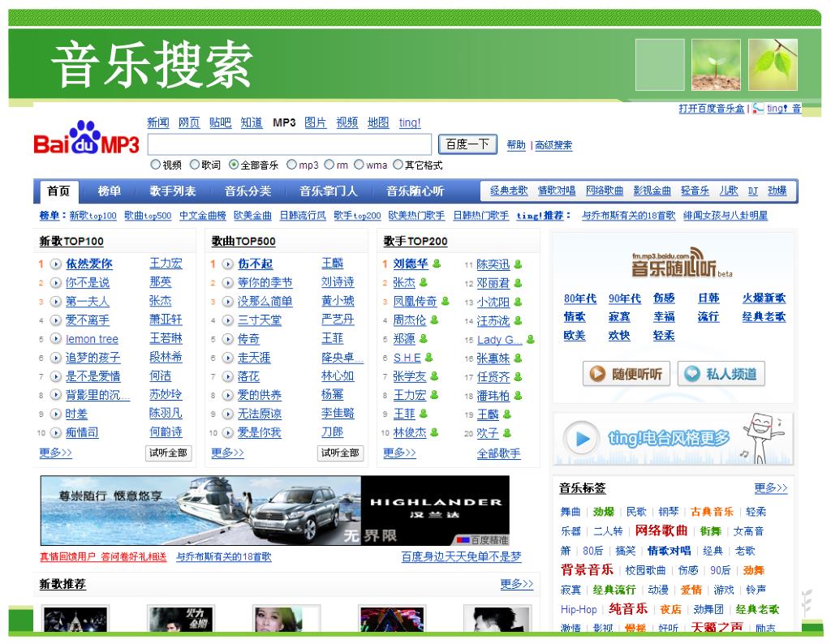Open the 首页 tab
This screenshot has width=831, height=644.
58,191
